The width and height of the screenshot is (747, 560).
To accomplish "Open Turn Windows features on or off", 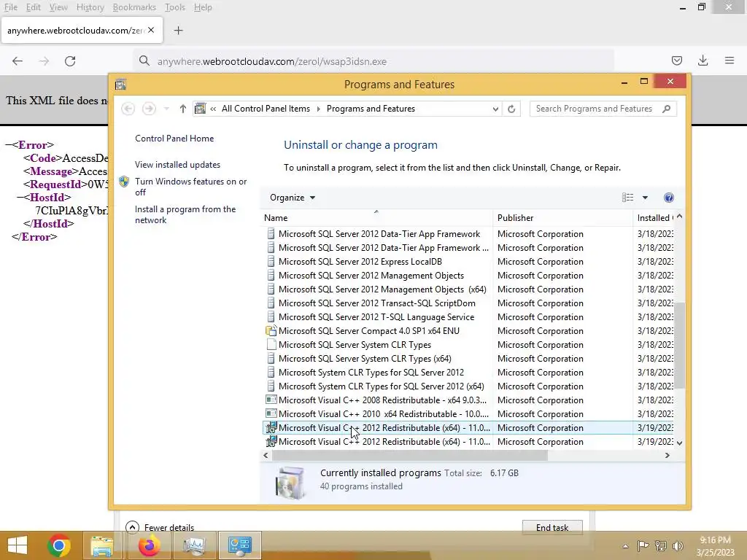I will pos(190,187).
